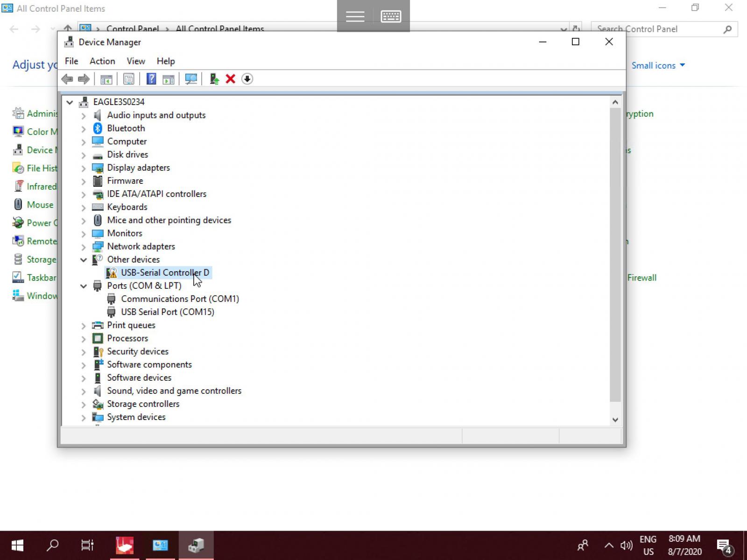Click the Audio inputs and outputs speaker icon

98,115
